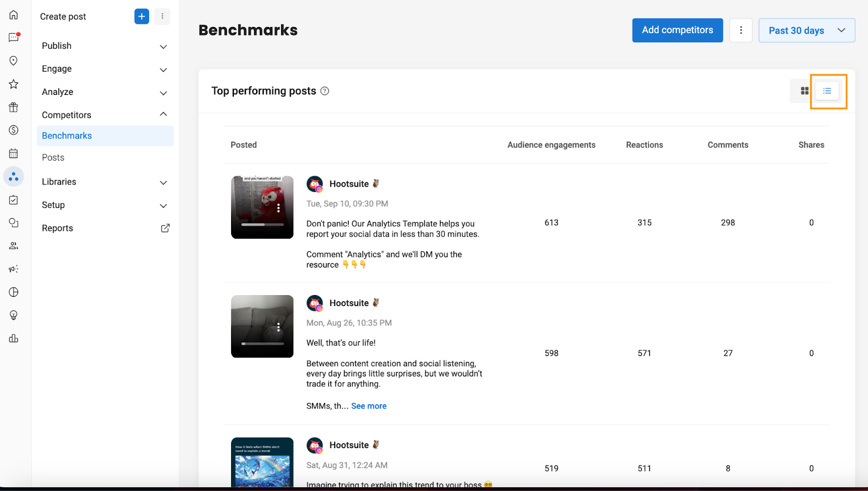The height and width of the screenshot is (491, 868).
Task: Select the highlighted analytics dots icon
Action: (14, 176)
